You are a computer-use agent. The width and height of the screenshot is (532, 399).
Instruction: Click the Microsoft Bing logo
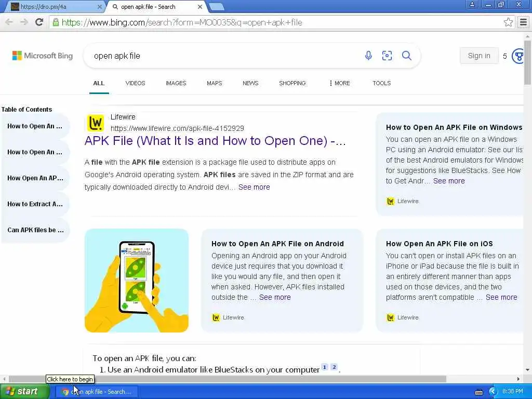pyautogui.click(x=43, y=56)
